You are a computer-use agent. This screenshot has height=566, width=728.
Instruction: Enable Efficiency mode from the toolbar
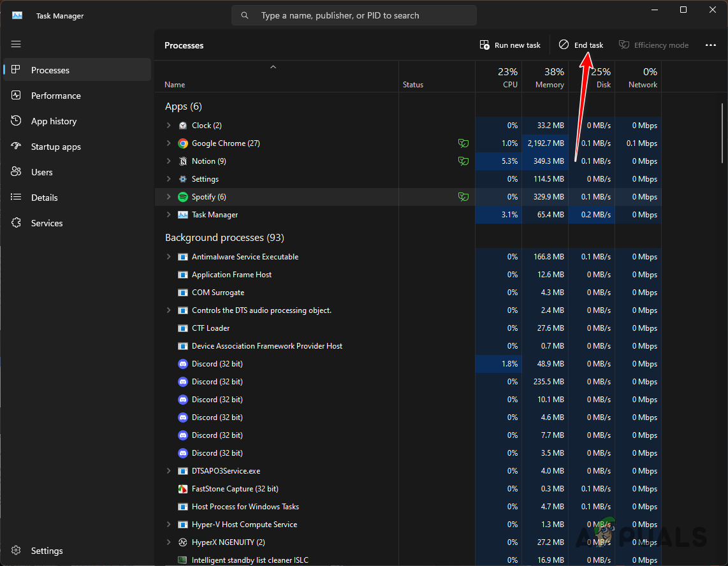coord(653,45)
